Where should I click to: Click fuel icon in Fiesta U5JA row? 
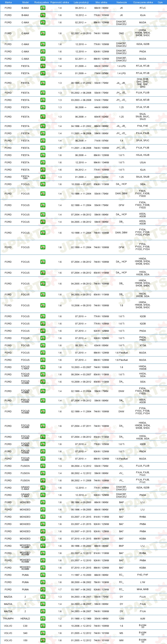pos(43,162)
